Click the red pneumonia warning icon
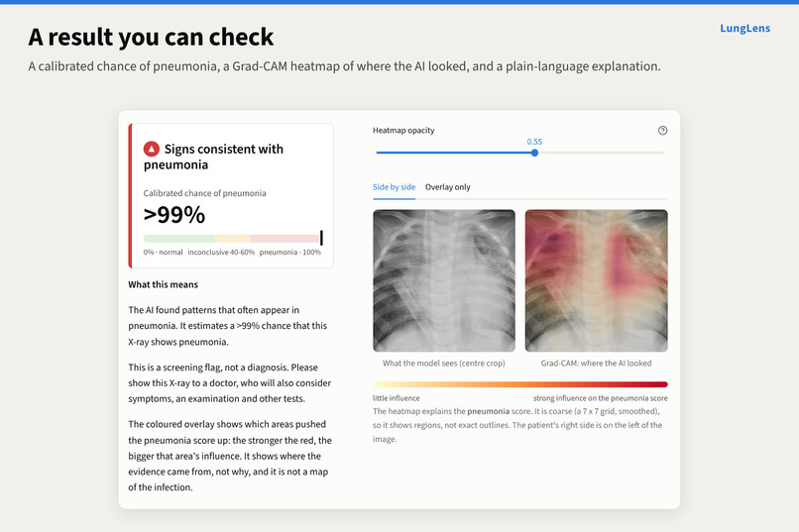This screenshot has height=532, width=799. tap(152, 150)
